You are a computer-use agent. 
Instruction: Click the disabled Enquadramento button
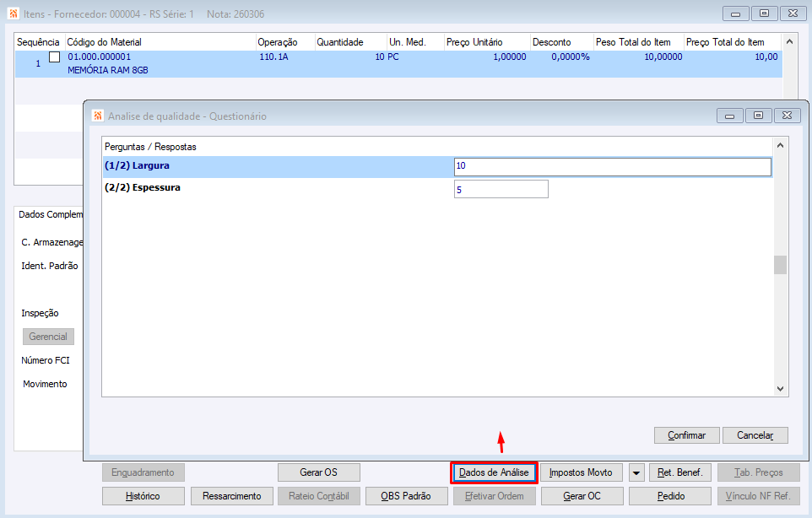click(x=143, y=472)
